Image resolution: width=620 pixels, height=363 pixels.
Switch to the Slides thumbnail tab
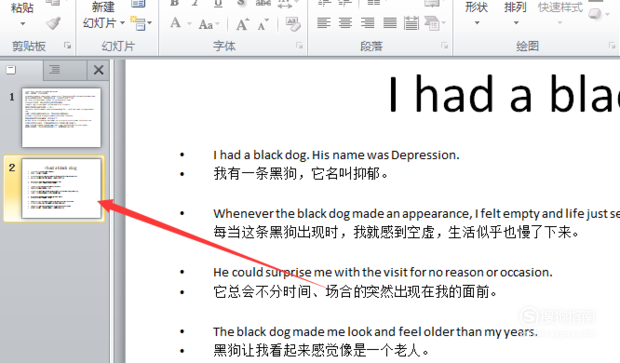click(x=11, y=70)
